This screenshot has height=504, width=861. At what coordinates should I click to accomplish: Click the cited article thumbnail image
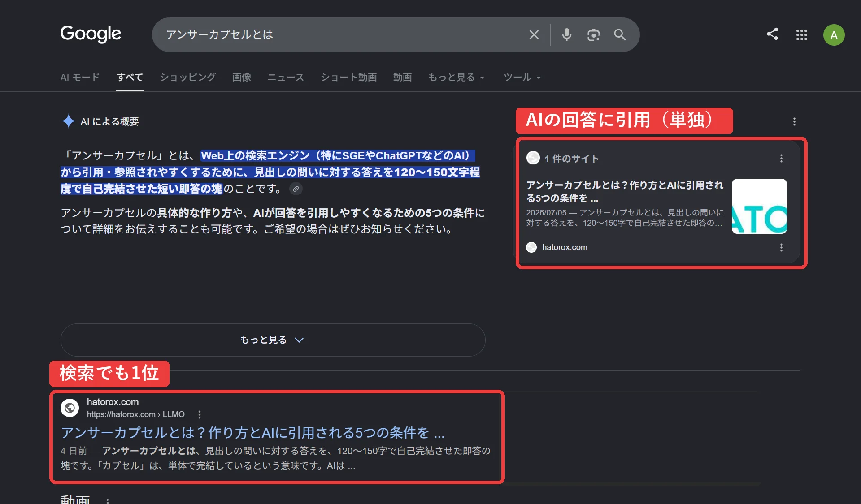click(759, 206)
